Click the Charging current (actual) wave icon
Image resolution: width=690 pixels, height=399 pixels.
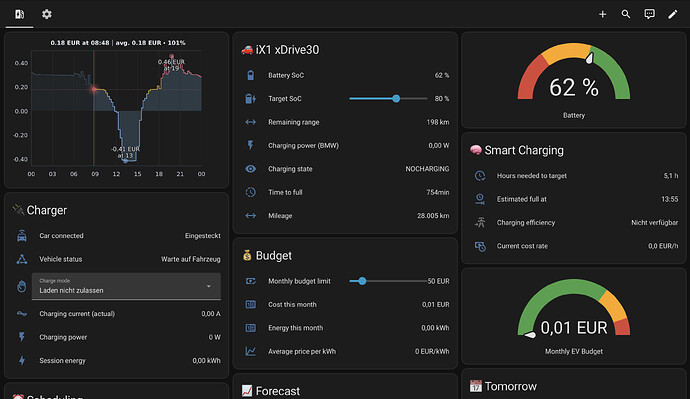pyautogui.click(x=22, y=314)
